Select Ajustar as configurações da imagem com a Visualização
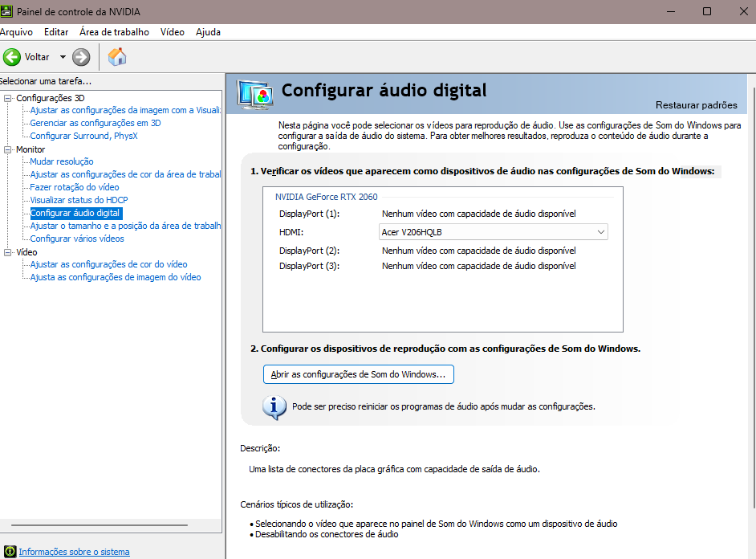Viewport: 756px width, 559px height. [125, 110]
